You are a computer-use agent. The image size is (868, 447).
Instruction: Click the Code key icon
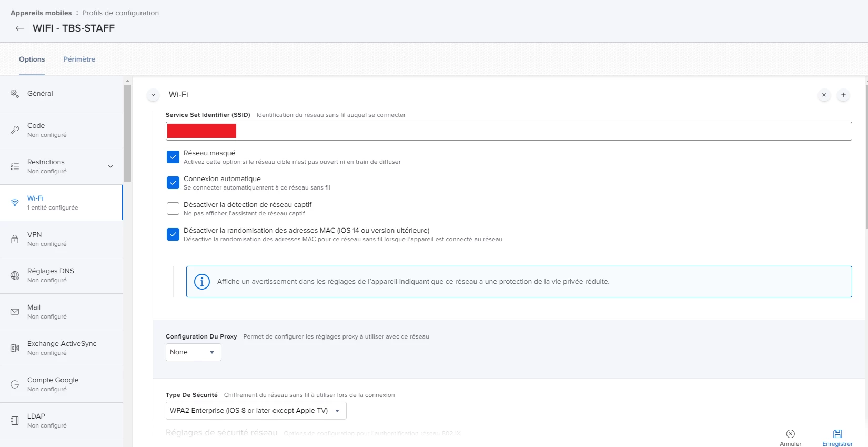pos(15,130)
